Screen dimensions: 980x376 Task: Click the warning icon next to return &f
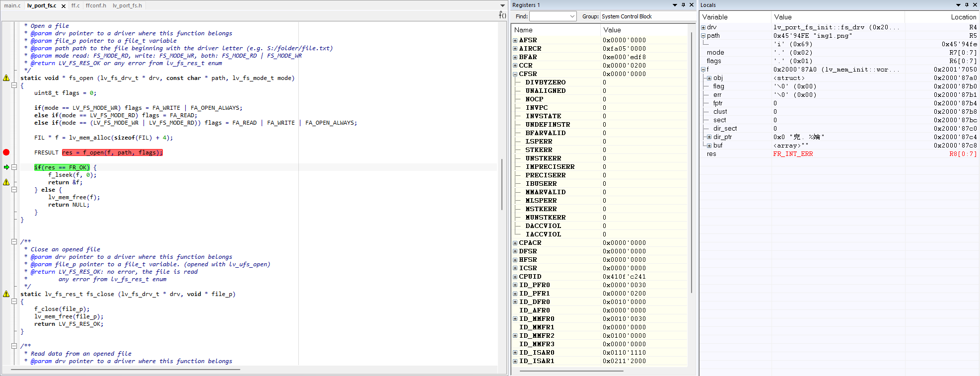click(6, 182)
